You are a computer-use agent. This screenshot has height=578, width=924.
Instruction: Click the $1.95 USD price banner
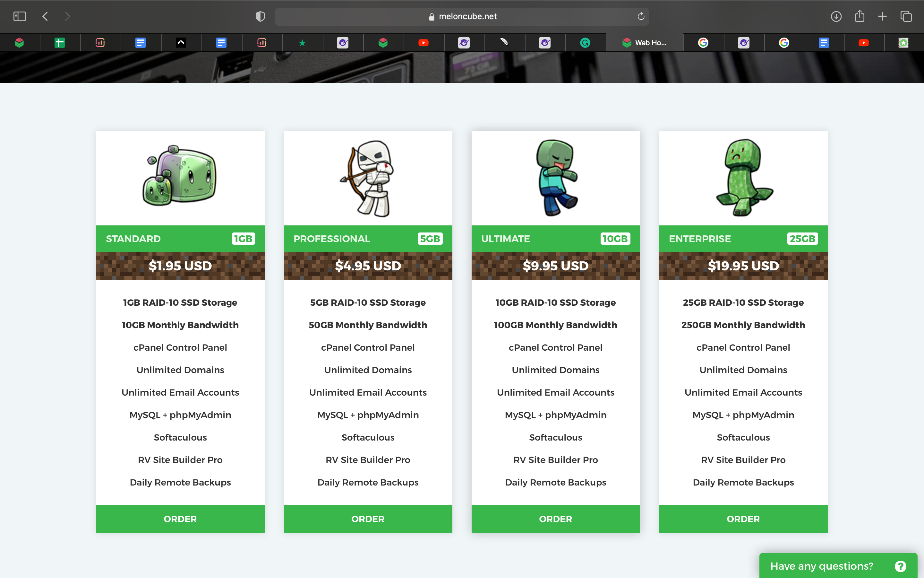click(x=180, y=266)
